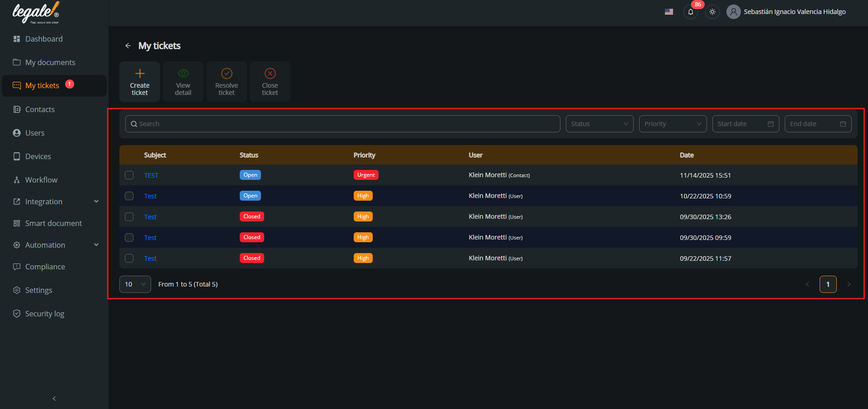868x409 pixels.
Task: Click the Create ticket plus icon
Action: 140,74
